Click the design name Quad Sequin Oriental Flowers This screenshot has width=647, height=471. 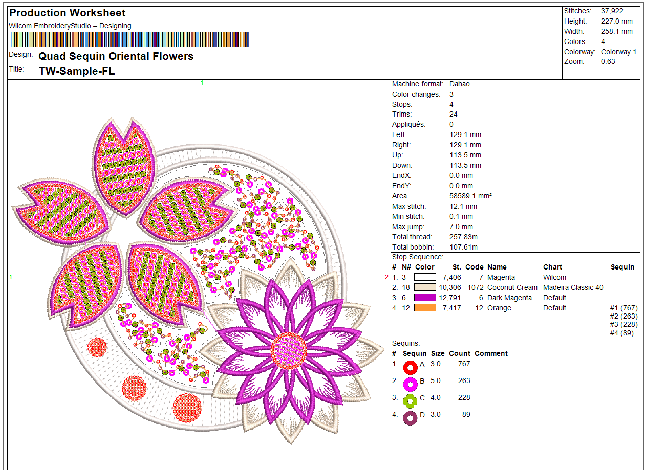[116, 57]
